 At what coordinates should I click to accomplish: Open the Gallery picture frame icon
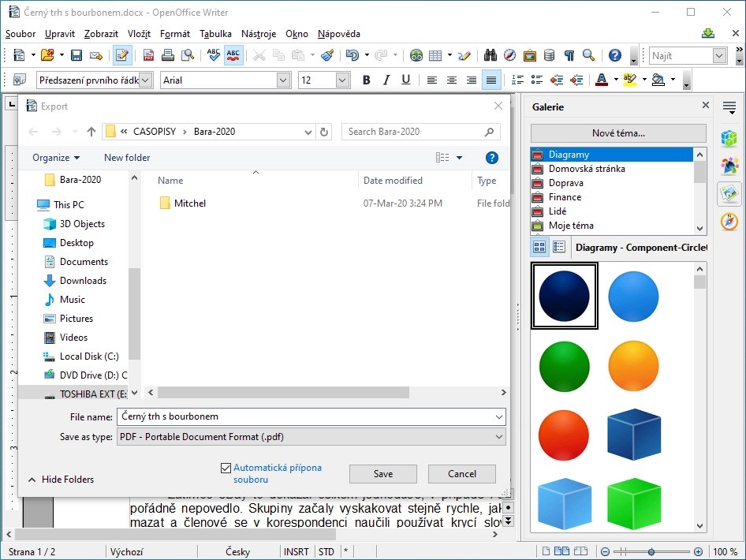pos(531,55)
